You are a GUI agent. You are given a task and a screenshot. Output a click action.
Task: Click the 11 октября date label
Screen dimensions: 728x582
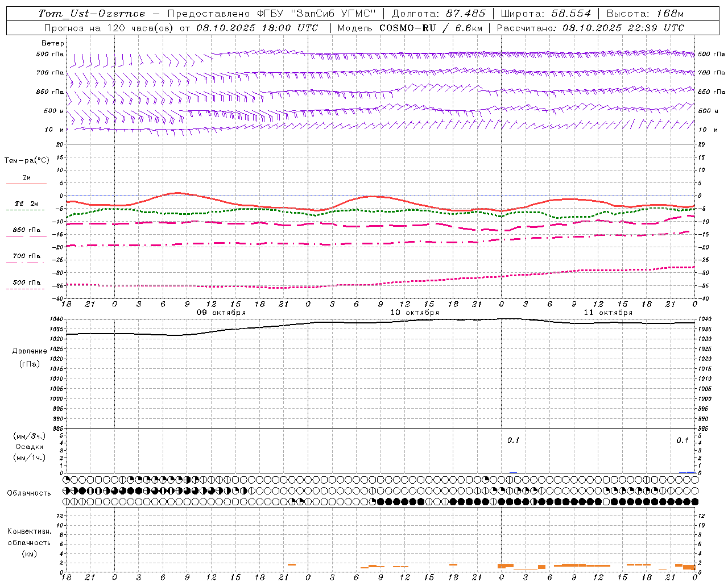click(608, 313)
